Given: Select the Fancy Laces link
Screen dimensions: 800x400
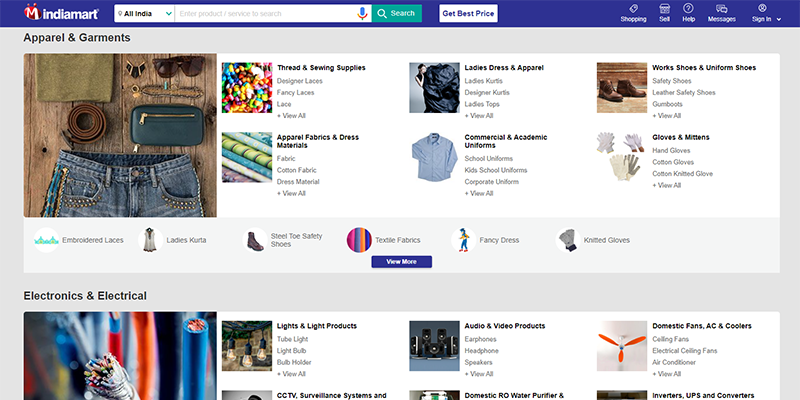Looking at the screenshot, I should [x=295, y=93].
